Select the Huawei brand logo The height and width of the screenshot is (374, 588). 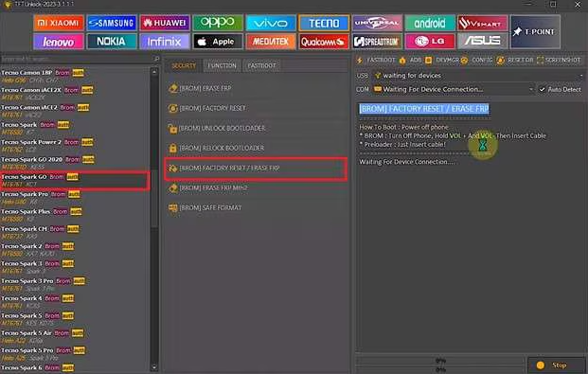coord(165,23)
